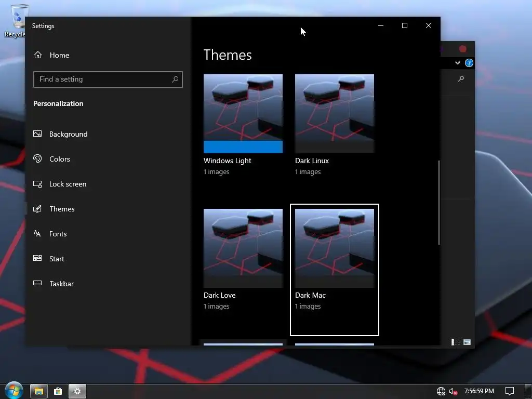Apply the Dark Linux theme thumbnail
Viewport: 532px width, 399px height.
(335, 114)
